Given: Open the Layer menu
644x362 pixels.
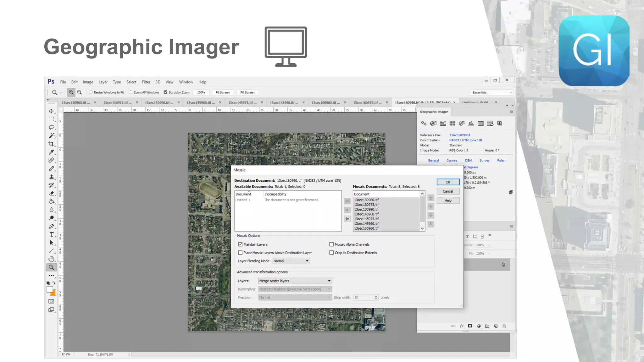Looking at the screenshot, I should pos(103,82).
